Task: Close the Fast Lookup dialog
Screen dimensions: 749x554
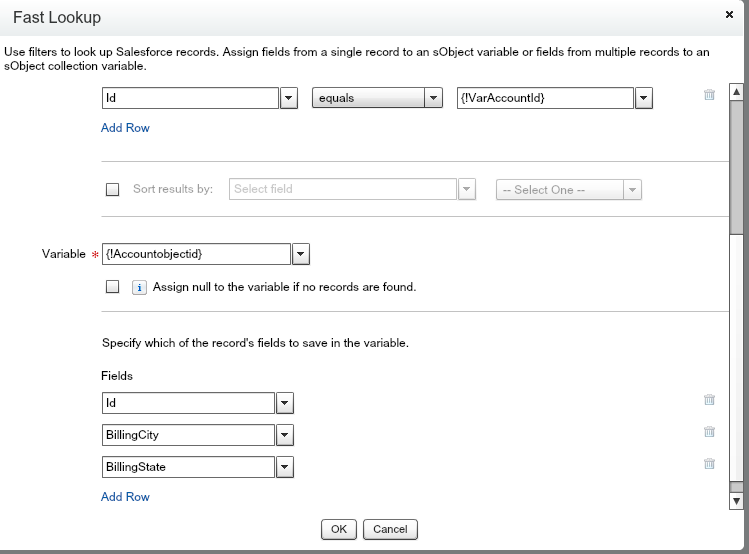Action: point(729,16)
